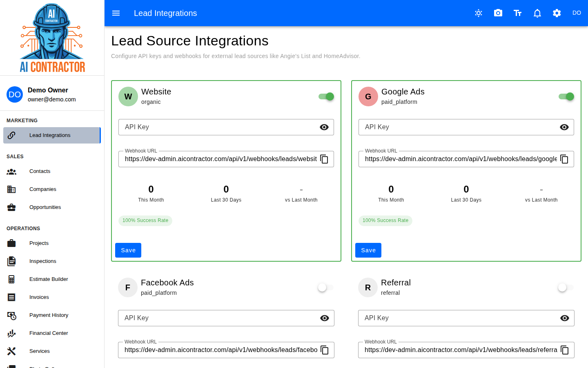
Task: Open Projects from sidebar
Action: (x=52, y=243)
